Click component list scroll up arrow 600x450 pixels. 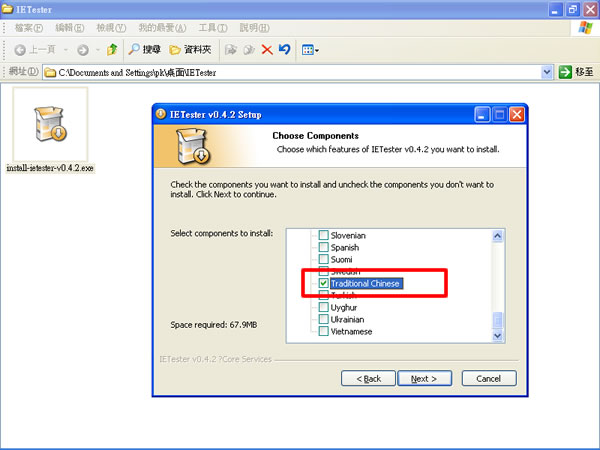point(497,236)
